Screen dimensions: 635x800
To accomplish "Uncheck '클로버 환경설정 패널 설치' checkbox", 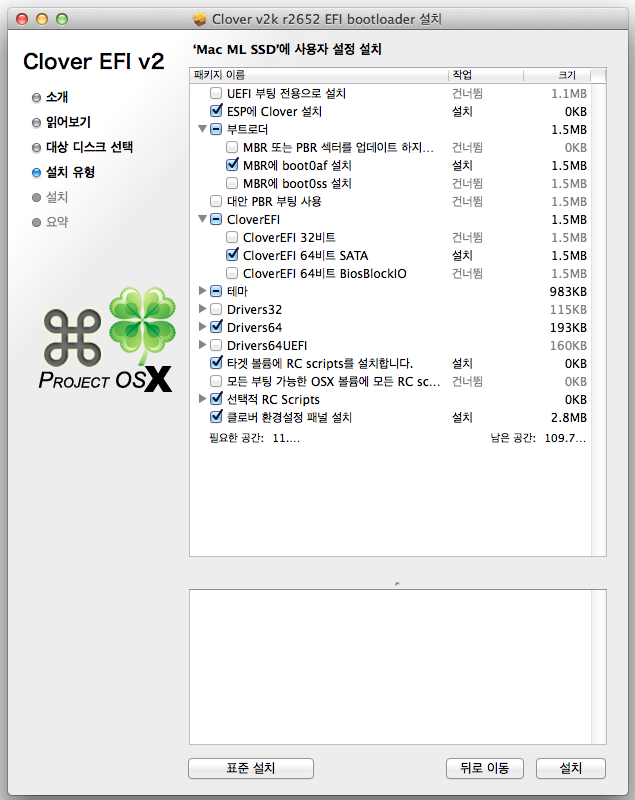I will [x=216, y=417].
